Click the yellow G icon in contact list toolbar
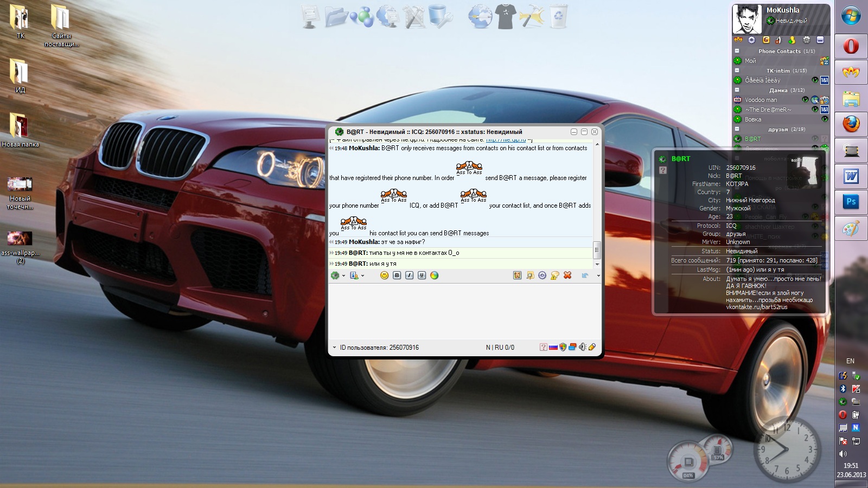Image resolution: width=868 pixels, height=488 pixels. (766, 40)
